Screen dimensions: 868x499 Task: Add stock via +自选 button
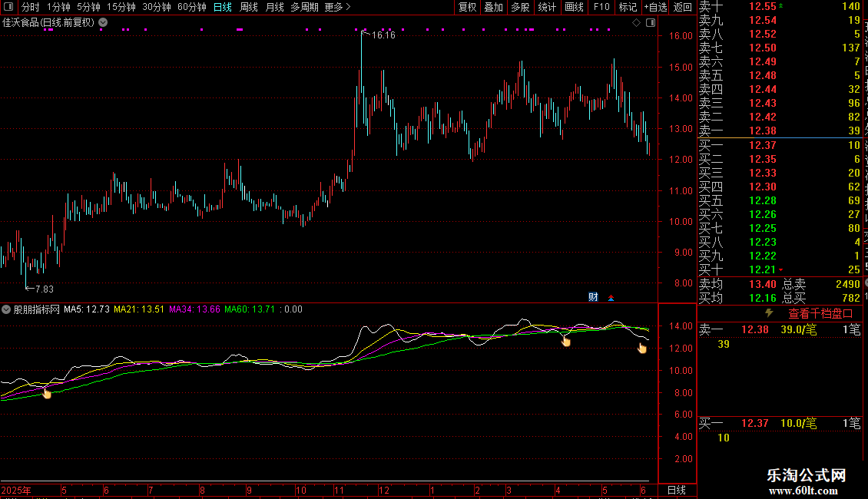[x=655, y=7]
